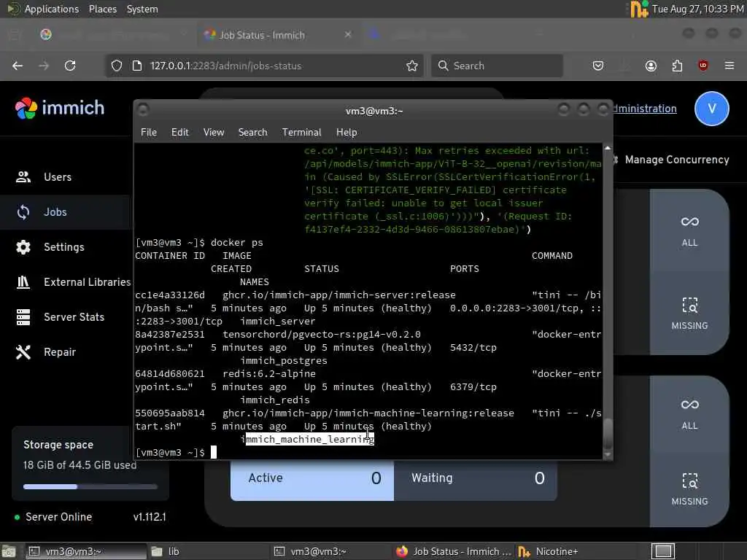Click the show desktop button
Image resolution: width=747 pixels, height=560 pixels.
[x=9, y=551]
